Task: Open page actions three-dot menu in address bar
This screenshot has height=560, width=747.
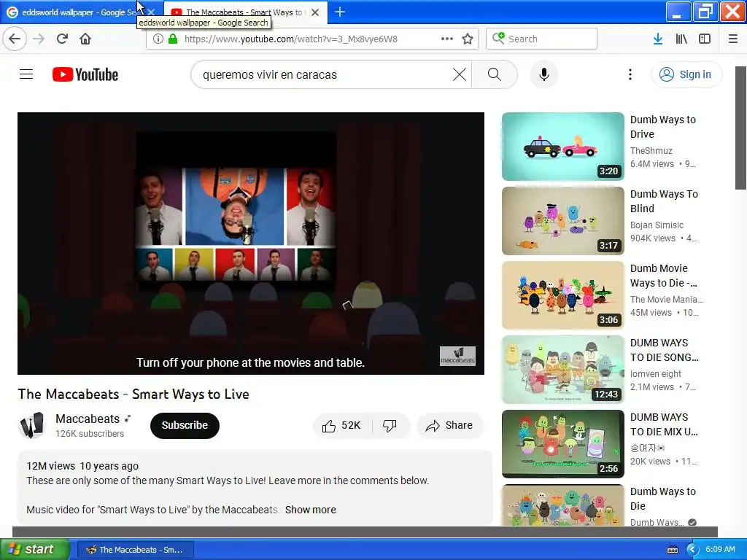Action: pyautogui.click(x=447, y=39)
